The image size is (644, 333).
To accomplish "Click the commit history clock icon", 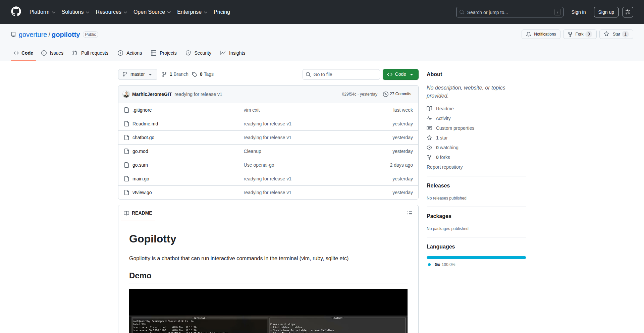I will click(x=385, y=94).
